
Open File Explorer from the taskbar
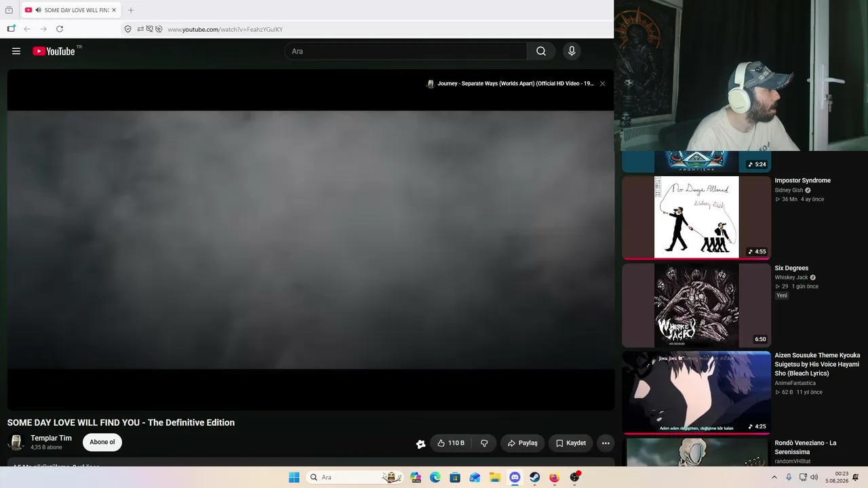tap(495, 477)
